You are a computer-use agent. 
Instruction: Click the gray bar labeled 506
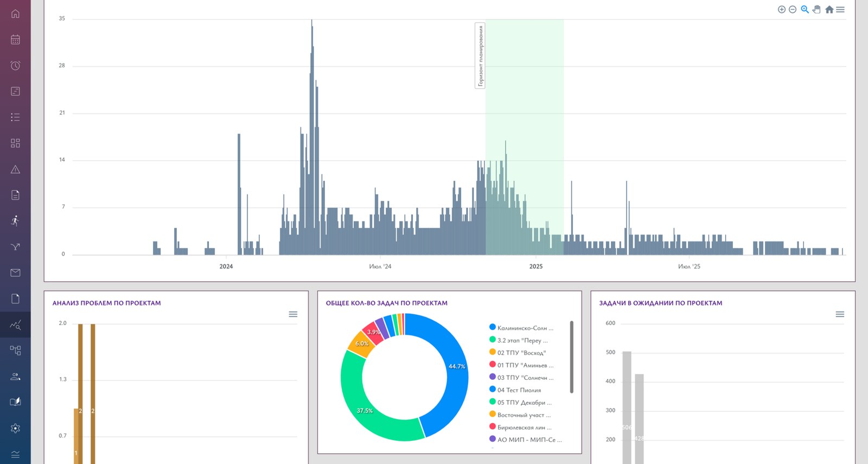point(627,408)
